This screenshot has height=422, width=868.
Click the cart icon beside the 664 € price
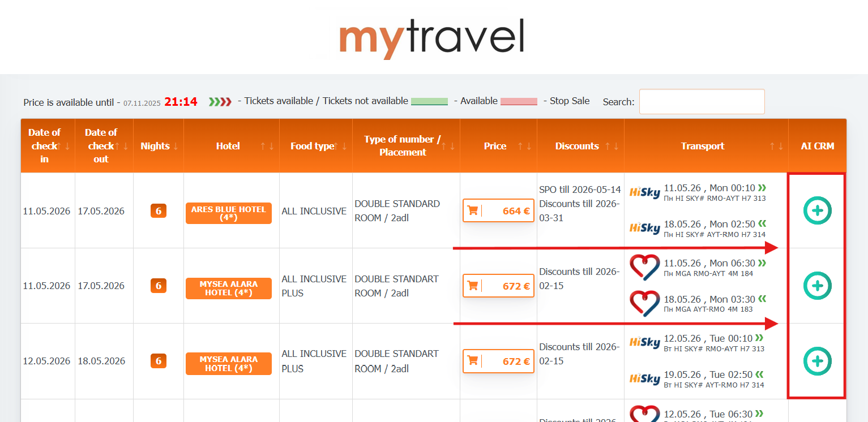(x=472, y=211)
